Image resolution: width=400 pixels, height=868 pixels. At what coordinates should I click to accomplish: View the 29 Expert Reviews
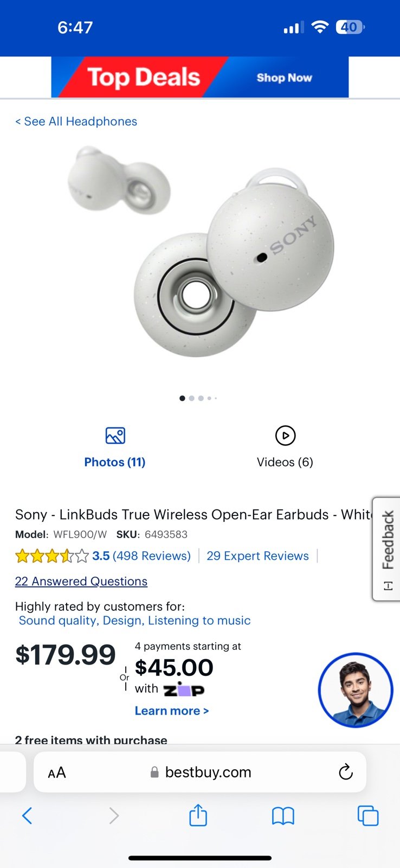point(257,556)
